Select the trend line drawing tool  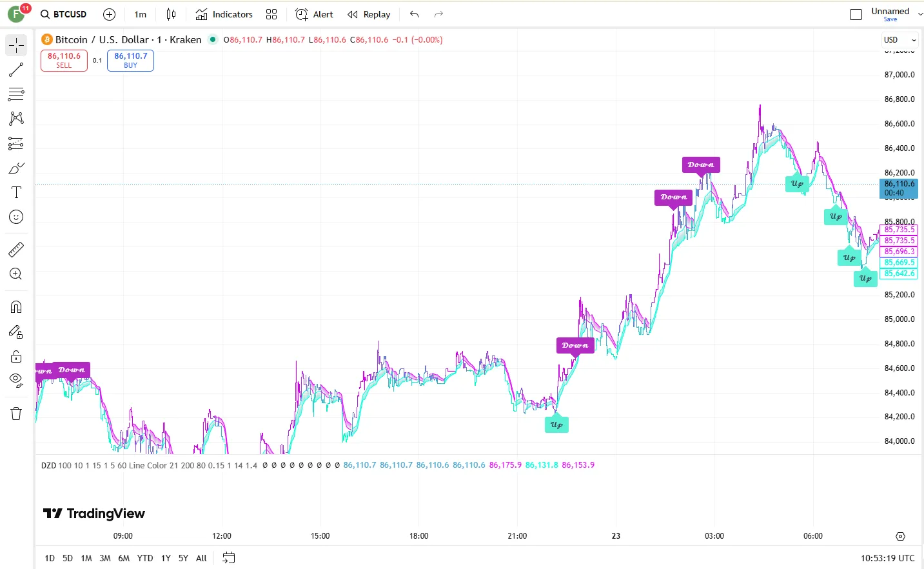tap(16, 70)
